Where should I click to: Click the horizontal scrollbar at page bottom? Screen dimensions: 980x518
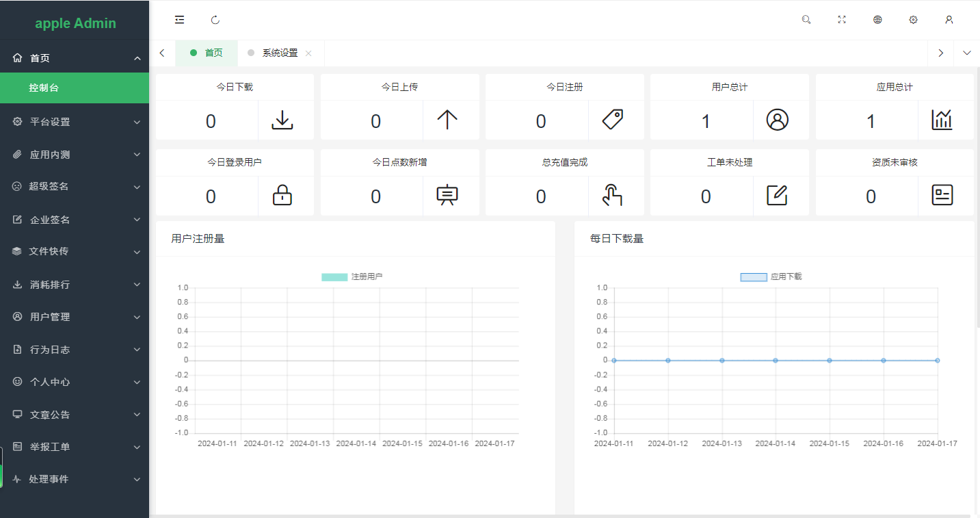tap(561, 516)
